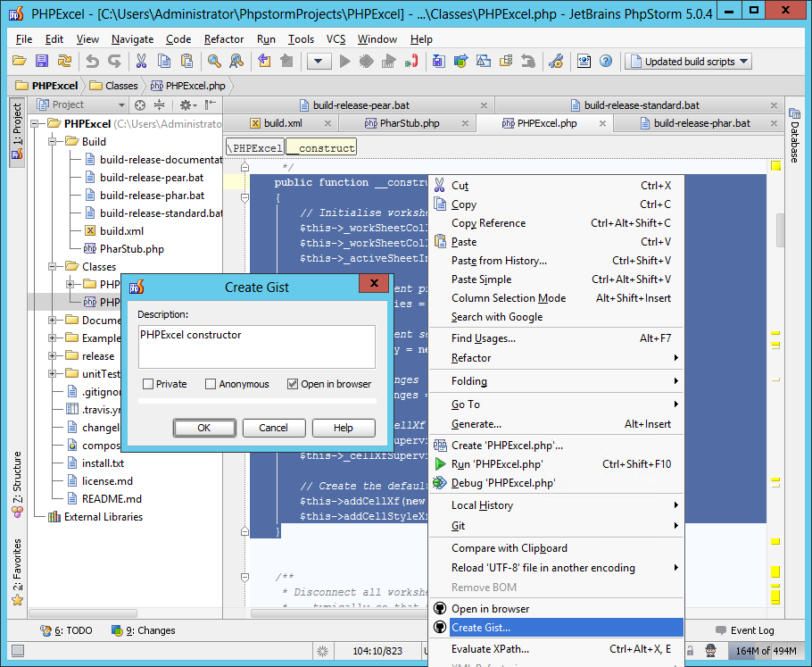Click the Find magnifier toolbar icon

coord(214,61)
